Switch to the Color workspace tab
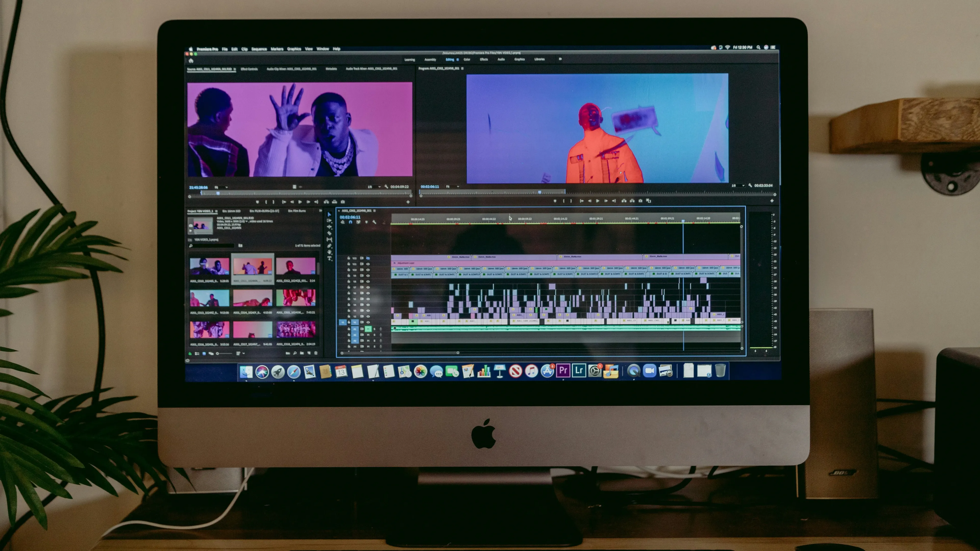This screenshot has height=551, width=980. pyautogui.click(x=467, y=60)
